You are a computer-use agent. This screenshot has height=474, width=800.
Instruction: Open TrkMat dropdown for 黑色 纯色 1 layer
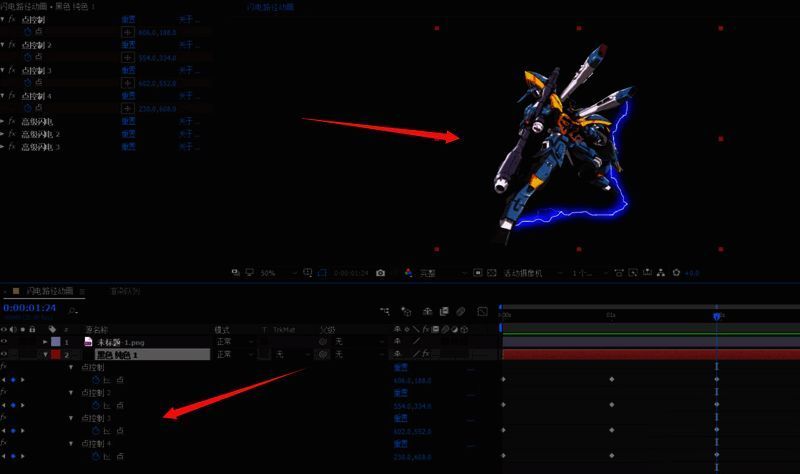coord(291,354)
